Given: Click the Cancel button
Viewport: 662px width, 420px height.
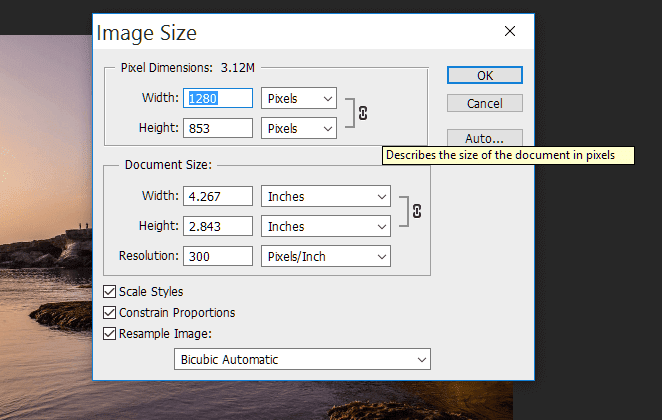Looking at the screenshot, I should point(485,103).
